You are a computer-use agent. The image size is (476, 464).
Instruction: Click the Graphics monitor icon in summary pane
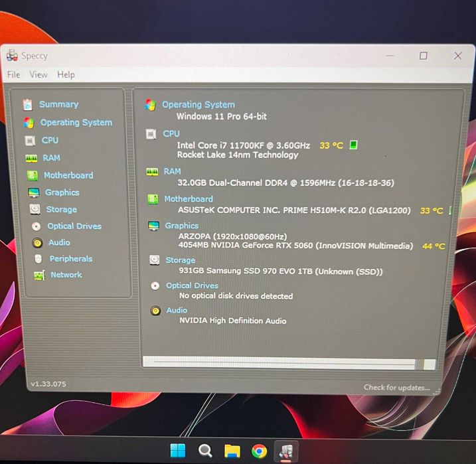coord(153,226)
